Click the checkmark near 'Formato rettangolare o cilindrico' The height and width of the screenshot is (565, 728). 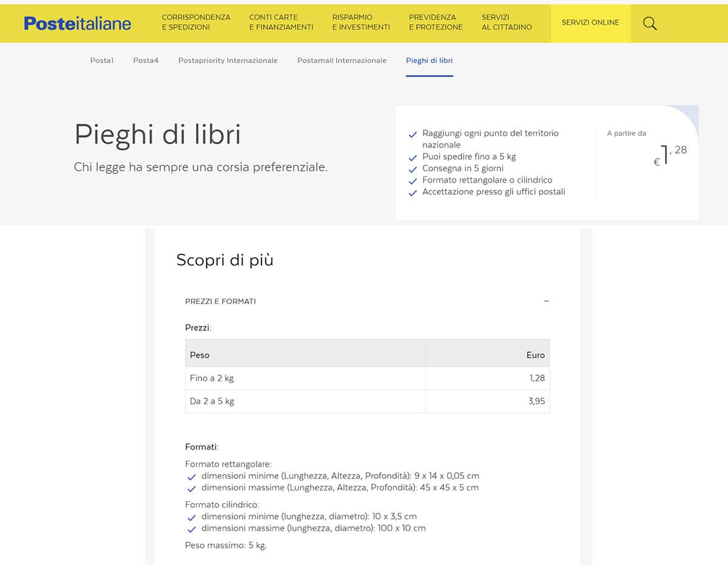(413, 180)
